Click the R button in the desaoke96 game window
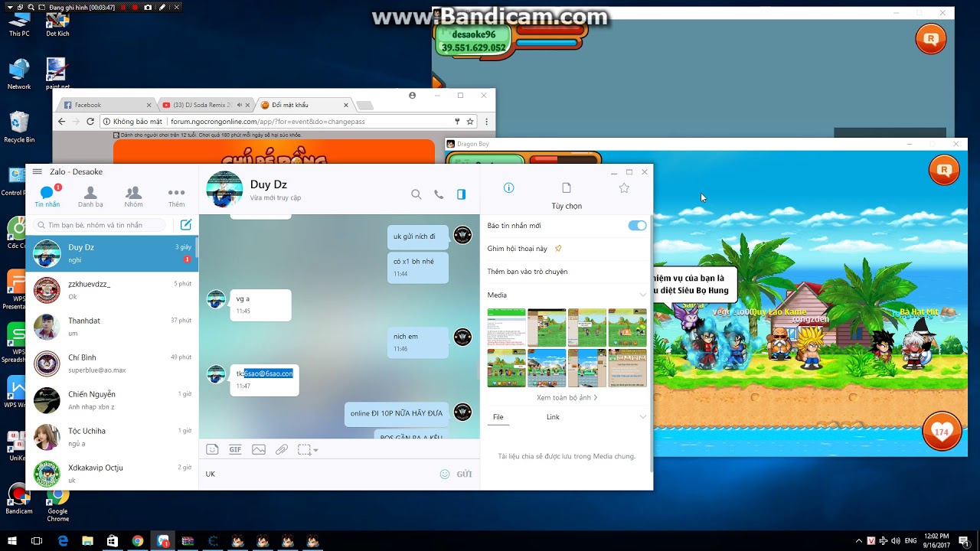The width and height of the screenshot is (980, 551). pyautogui.click(x=931, y=38)
